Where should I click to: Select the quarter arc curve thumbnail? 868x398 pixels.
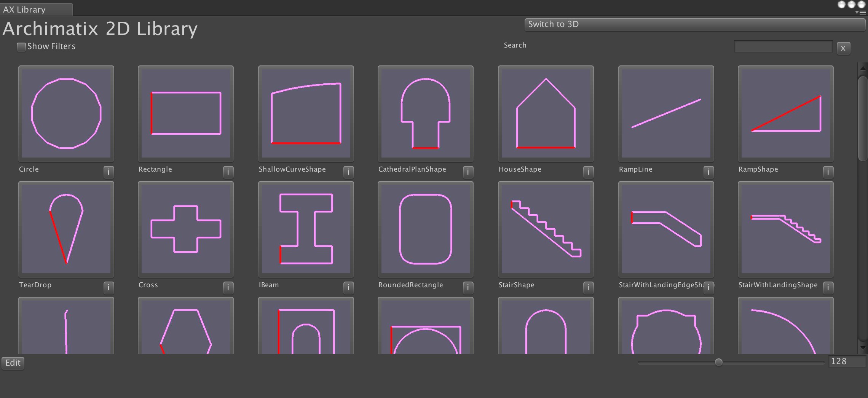[x=786, y=326]
